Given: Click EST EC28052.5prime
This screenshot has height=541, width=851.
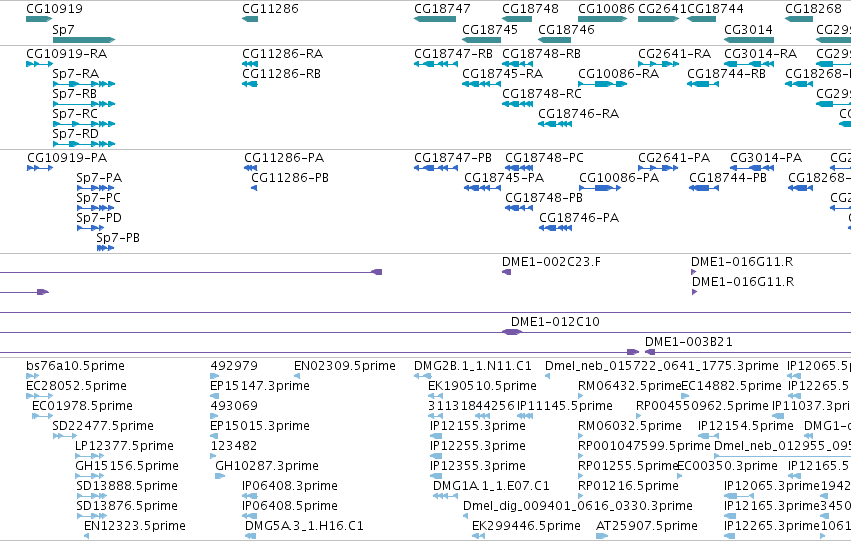Looking at the screenshot, I should pos(77,386).
